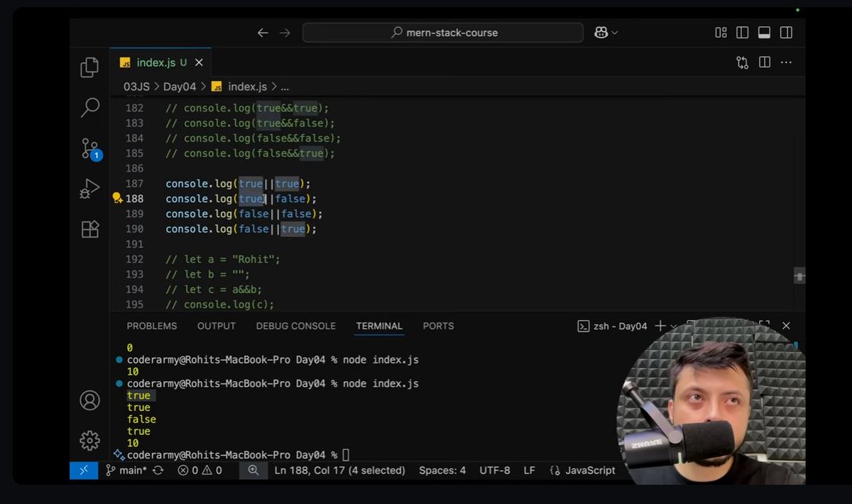Click the false output in terminal
The width and height of the screenshot is (852, 504).
tap(141, 420)
